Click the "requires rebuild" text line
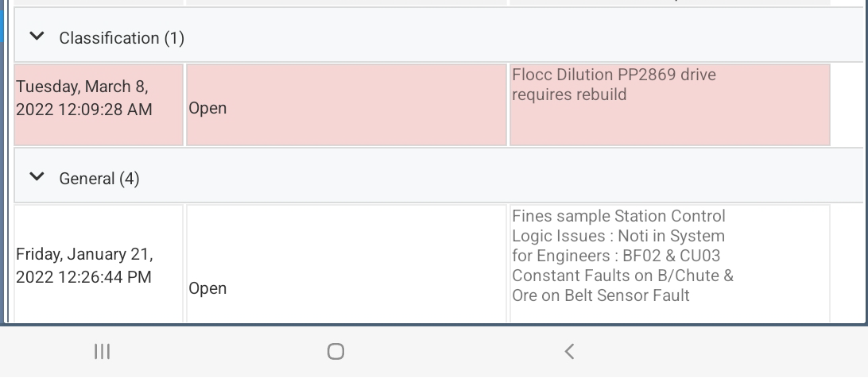The width and height of the screenshot is (868, 378). [x=569, y=94]
